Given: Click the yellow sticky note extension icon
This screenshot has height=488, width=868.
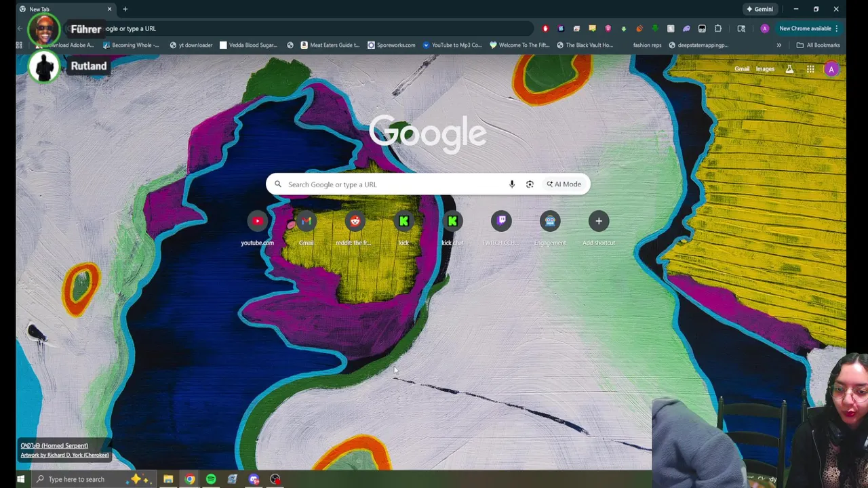Looking at the screenshot, I should click(592, 28).
